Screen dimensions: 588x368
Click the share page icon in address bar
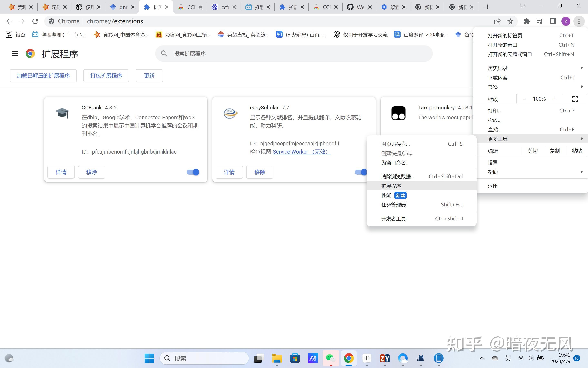pos(497,21)
